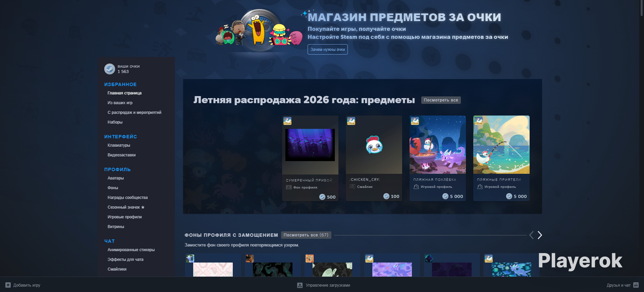Click the sale badge icon on Пляжная похлёбка card

click(415, 121)
